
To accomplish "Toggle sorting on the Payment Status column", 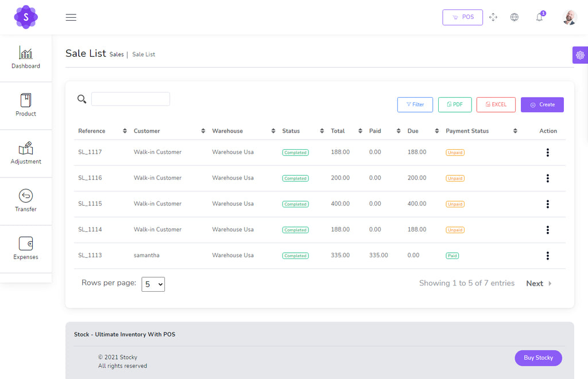I will [x=515, y=130].
